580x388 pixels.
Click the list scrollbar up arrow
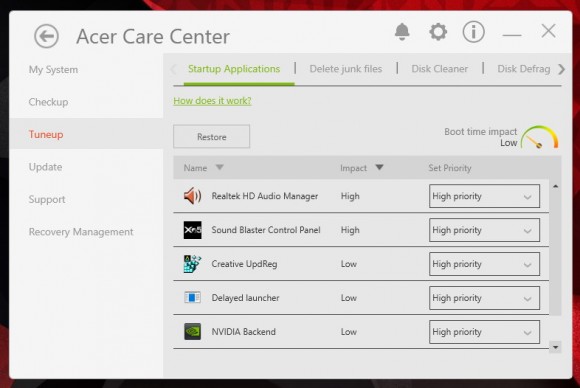coord(555,186)
